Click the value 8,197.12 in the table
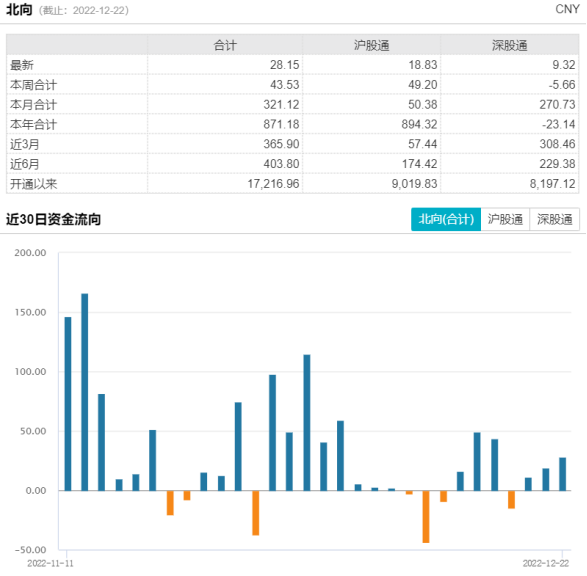 tap(553, 184)
